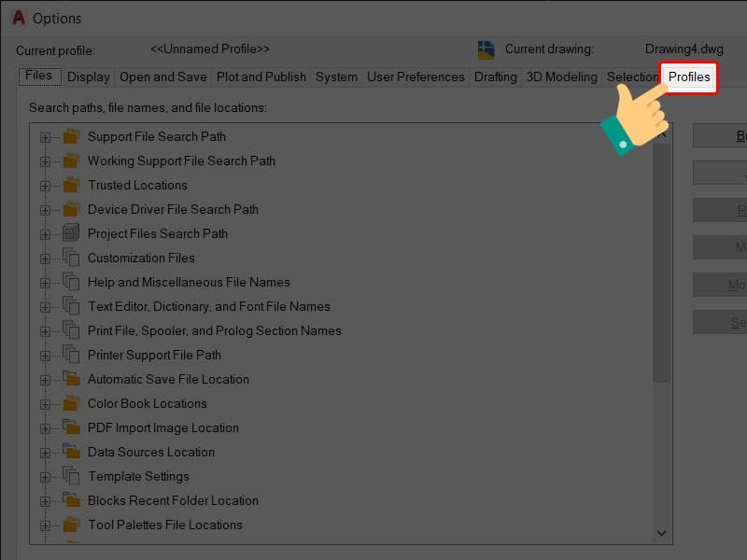Click the Template Settings folder icon
747x560 pixels.
[x=69, y=476]
